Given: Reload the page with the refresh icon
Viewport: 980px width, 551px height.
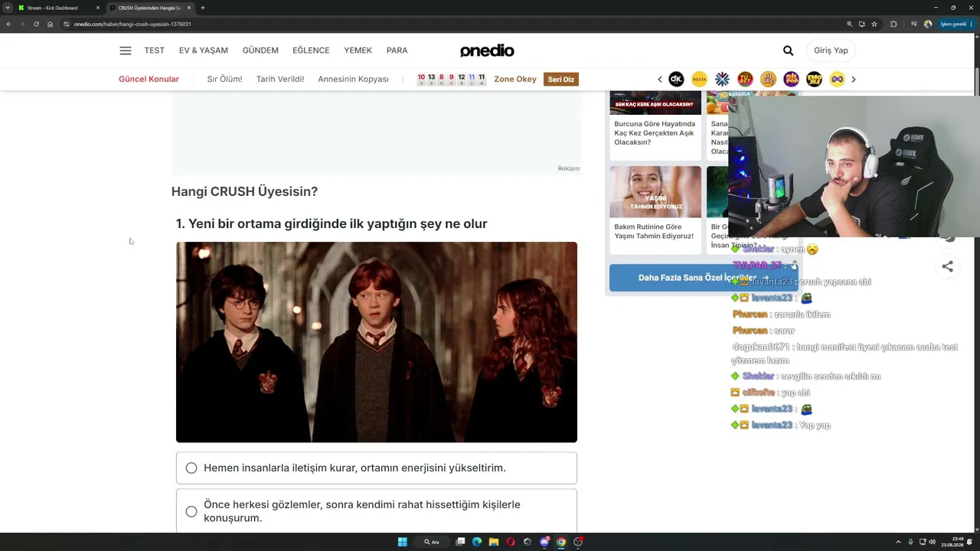Looking at the screenshot, I should [36, 24].
